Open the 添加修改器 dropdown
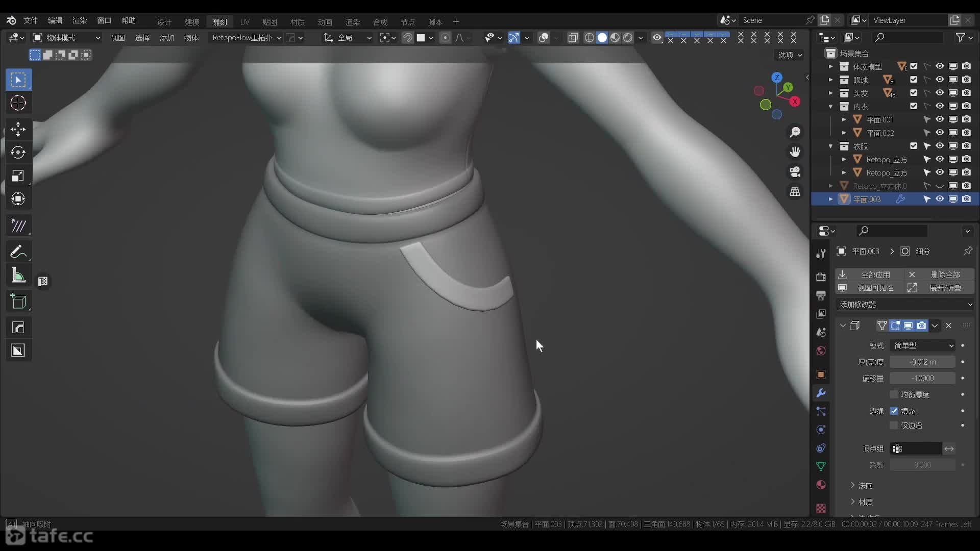This screenshot has width=980, height=551. [905, 304]
